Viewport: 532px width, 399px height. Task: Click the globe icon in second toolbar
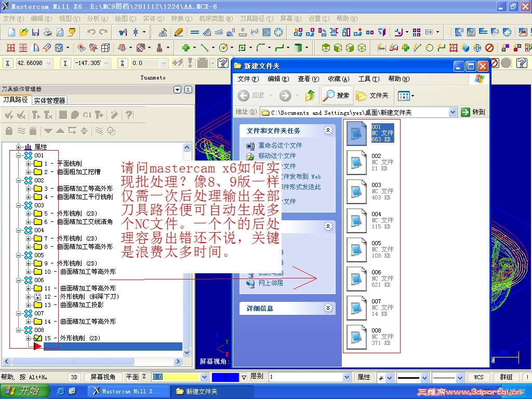click(x=477, y=48)
